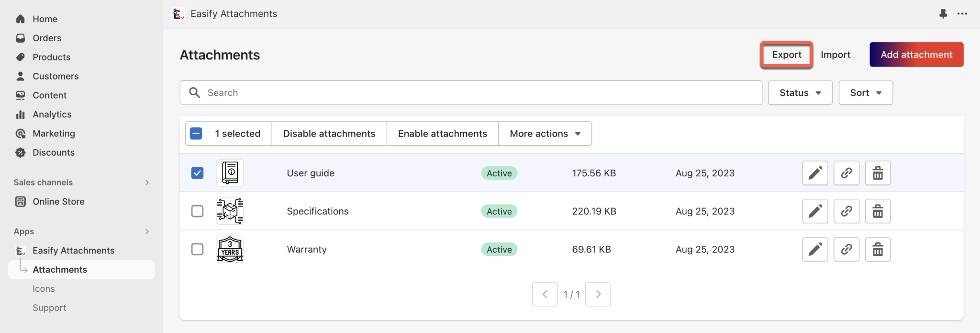Click the Discounts badge icon
The height and width of the screenshot is (333, 980).
pyautogui.click(x=20, y=152)
